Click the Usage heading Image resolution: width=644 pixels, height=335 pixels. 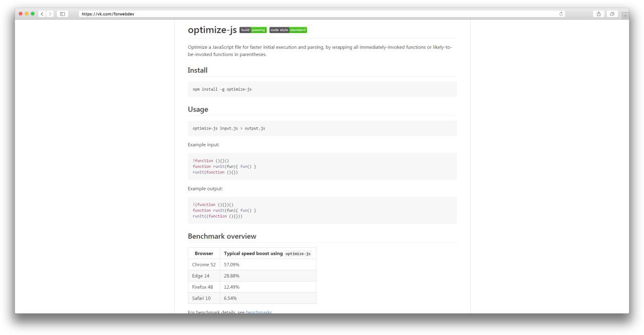198,109
